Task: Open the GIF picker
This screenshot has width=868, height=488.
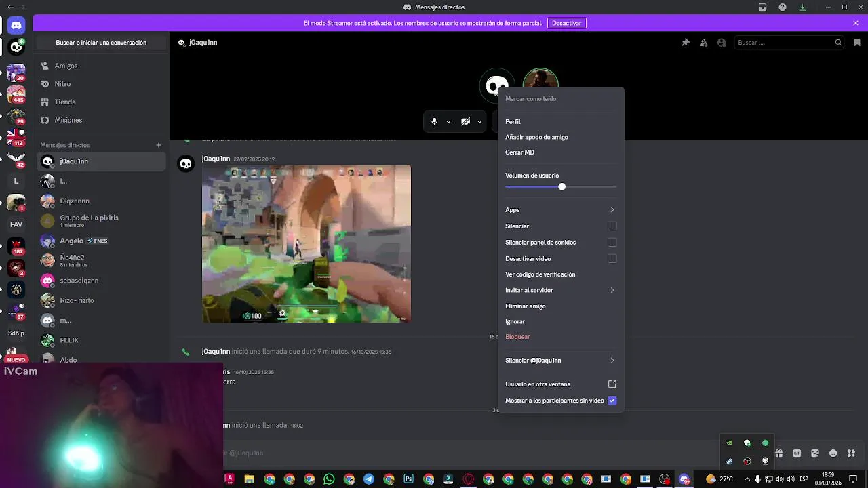Action: pos(797,453)
